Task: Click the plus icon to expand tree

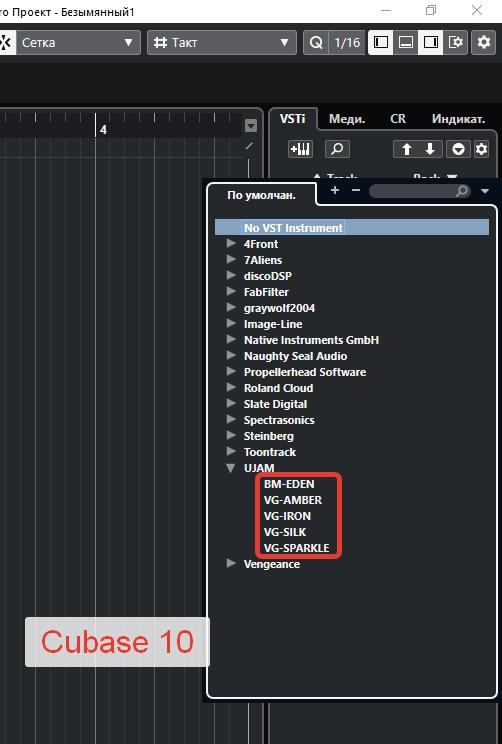Action: [x=335, y=190]
